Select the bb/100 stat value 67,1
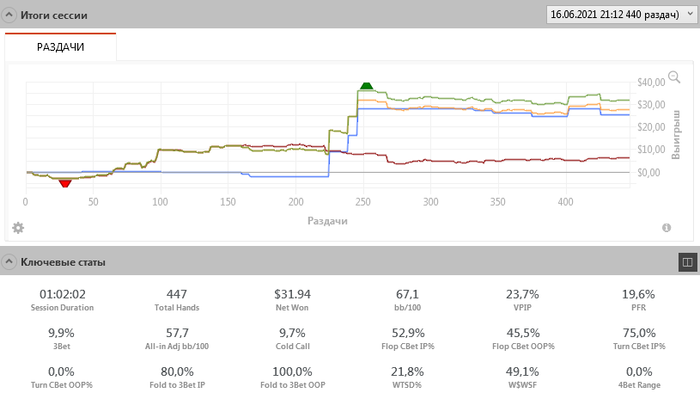Screen dimensions: 700x399 click(x=407, y=294)
